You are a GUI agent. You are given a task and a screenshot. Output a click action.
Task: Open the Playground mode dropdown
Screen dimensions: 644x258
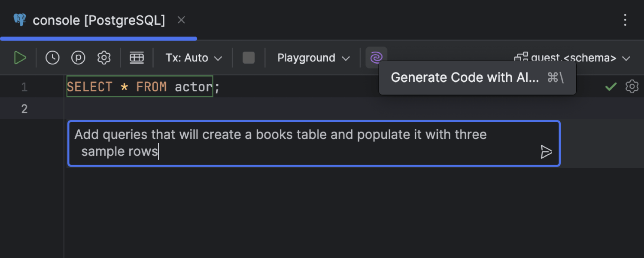[313, 58]
